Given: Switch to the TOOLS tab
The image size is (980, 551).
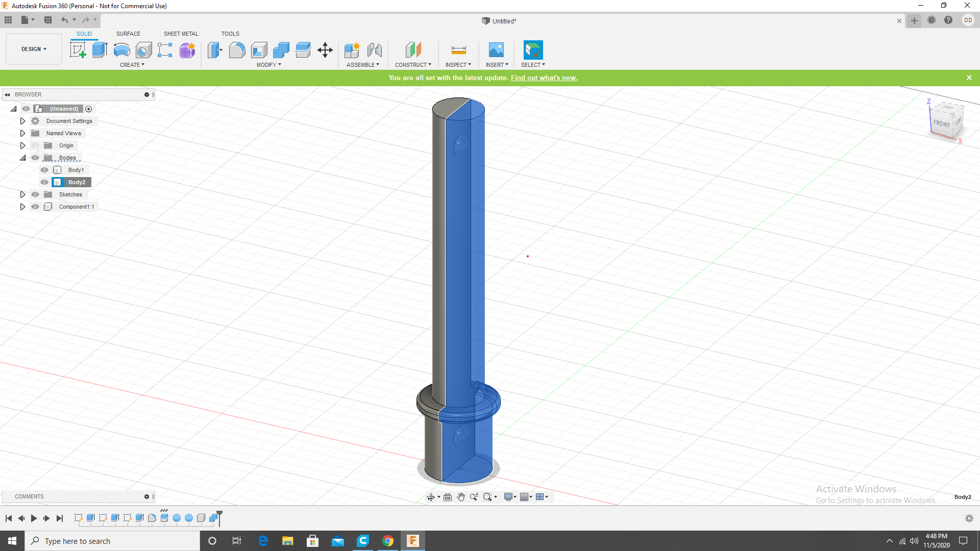Looking at the screenshot, I should pyautogui.click(x=230, y=34).
